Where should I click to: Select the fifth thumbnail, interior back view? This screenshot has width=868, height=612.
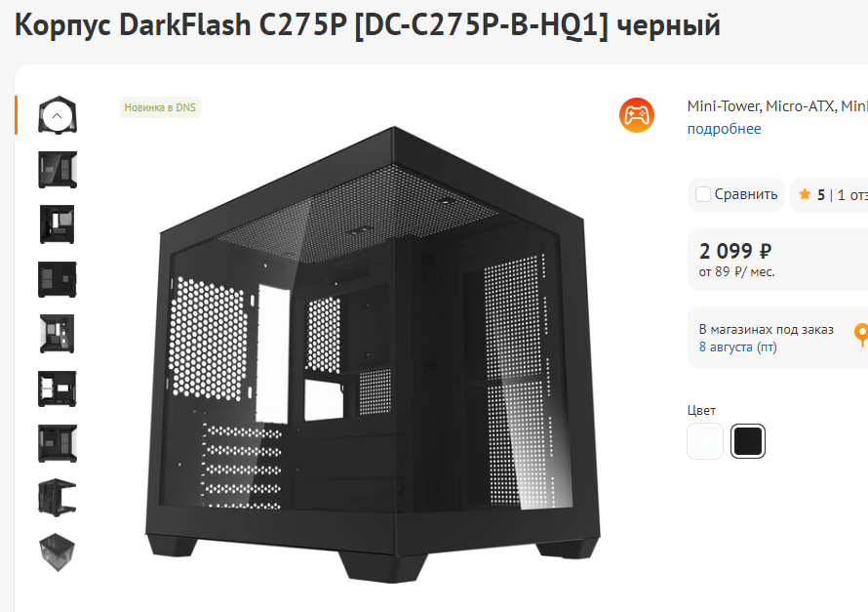pyautogui.click(x=58, y=334)
